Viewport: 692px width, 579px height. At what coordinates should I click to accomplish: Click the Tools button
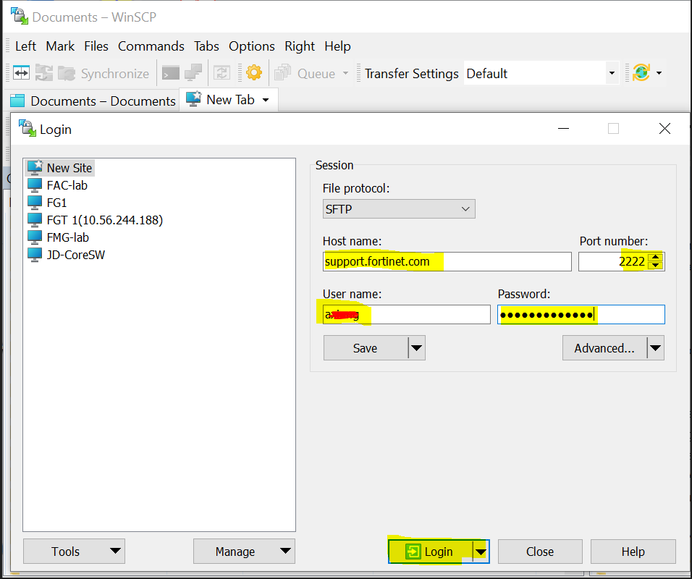pos(74,551)
